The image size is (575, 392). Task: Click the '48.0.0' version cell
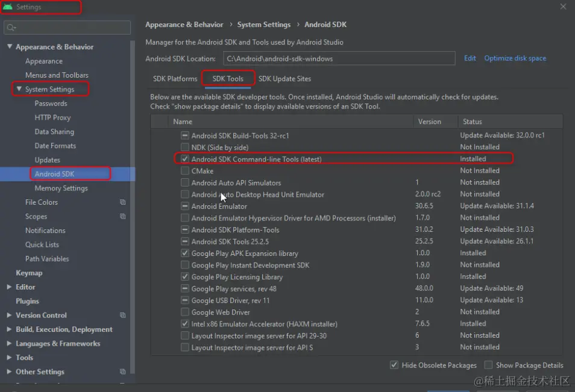coord(424,288)
